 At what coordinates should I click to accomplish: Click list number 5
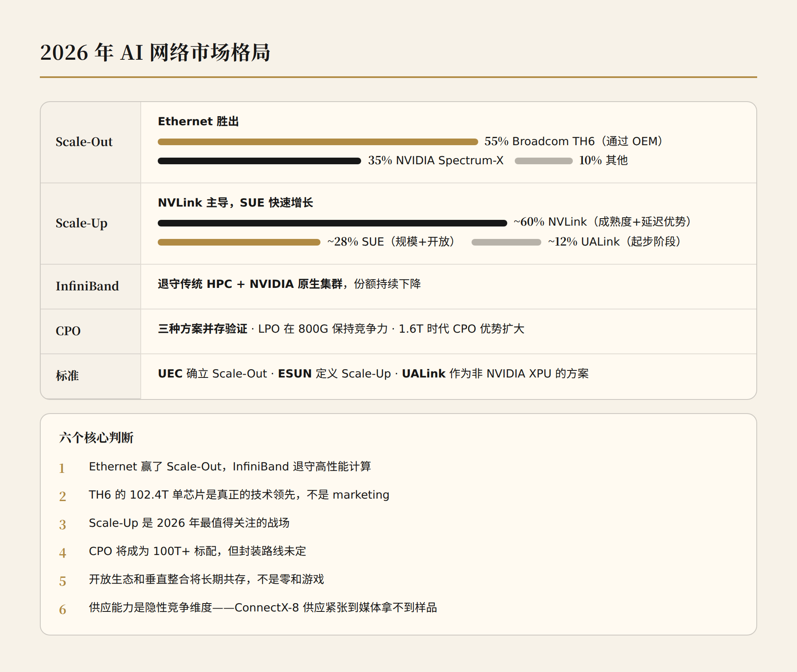point(62,581)
